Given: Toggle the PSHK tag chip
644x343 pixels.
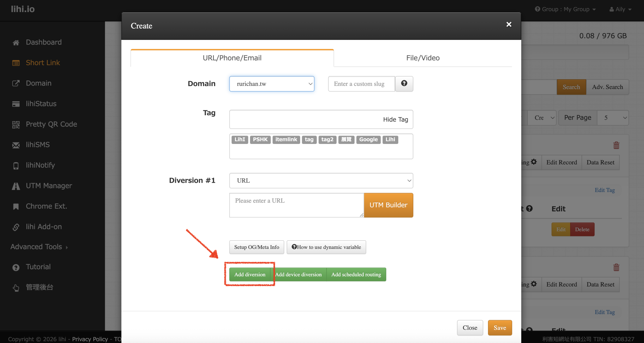Looking at the screenshot, I should 260,139.
